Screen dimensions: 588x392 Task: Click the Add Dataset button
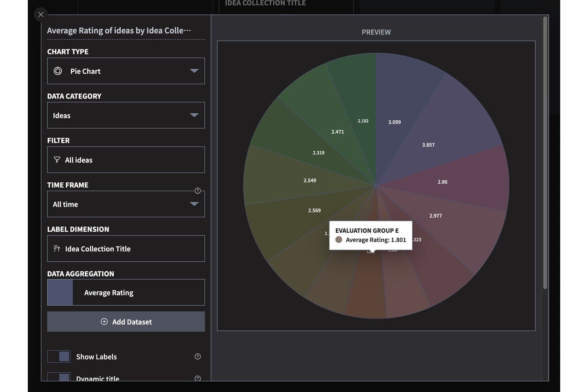126,322
